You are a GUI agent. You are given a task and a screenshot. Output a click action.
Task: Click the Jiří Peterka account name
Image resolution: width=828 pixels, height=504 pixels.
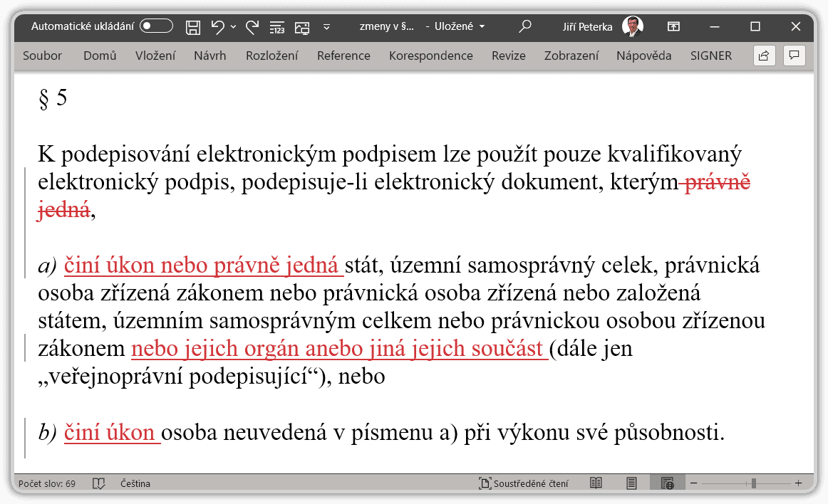tap(587, 26)
